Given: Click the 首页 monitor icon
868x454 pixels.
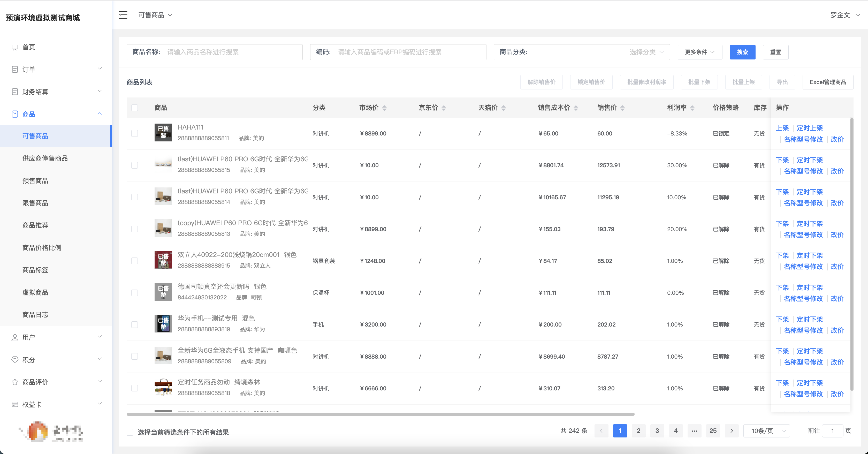Looking at the screenshot, I should point(15,47).
